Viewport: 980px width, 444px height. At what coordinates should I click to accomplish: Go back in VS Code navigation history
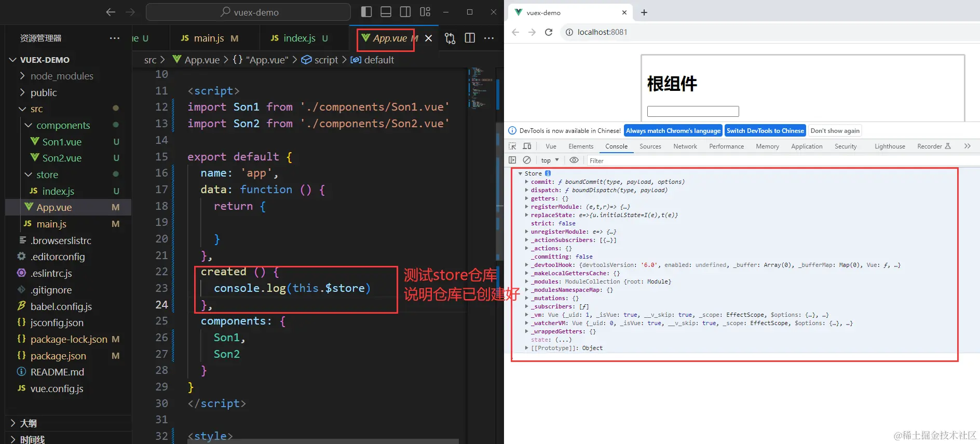pyautogui.click(x=110, y=12)
